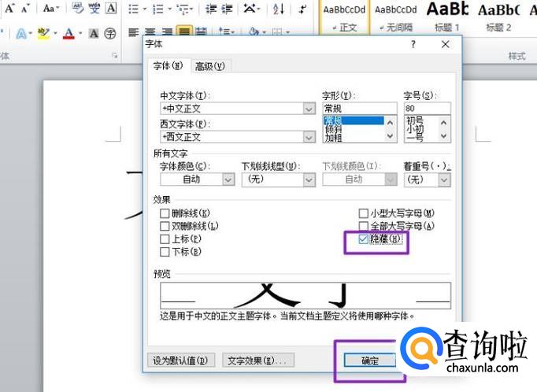This screenshot has width=537, height=392.
Task: Click the highlighted Justify icon
Action: [x=184, y=31]
